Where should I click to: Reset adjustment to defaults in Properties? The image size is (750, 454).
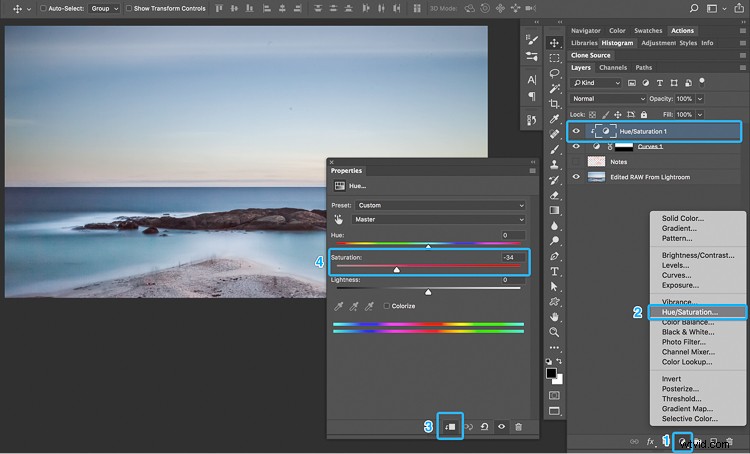(485, 426)
